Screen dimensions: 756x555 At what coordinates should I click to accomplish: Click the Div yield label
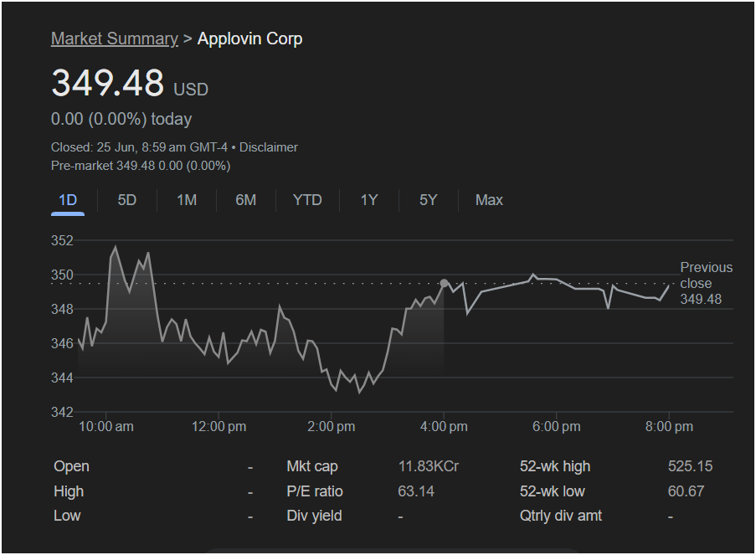pos(314,516)
